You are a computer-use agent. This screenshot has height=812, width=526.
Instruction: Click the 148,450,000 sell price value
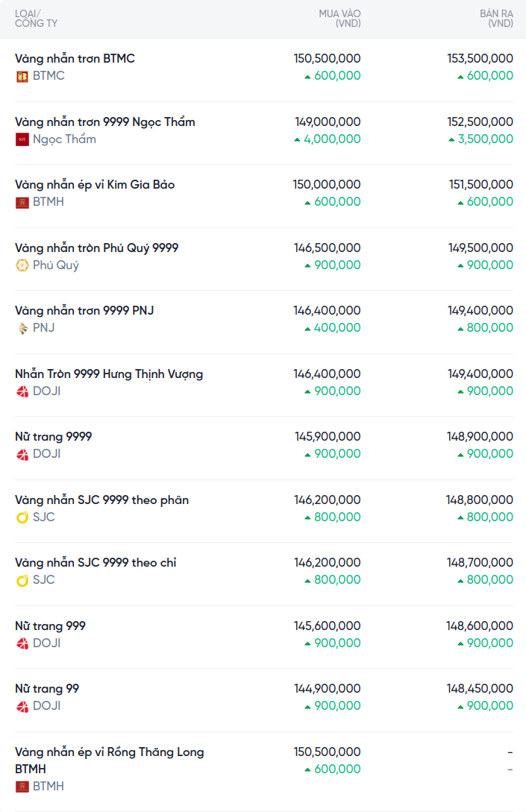click(480, 688)
